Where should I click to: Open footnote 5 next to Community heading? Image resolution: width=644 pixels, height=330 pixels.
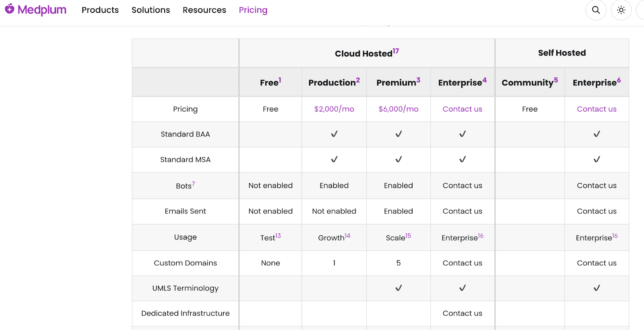pyautogui.click(x=556, y=80)
